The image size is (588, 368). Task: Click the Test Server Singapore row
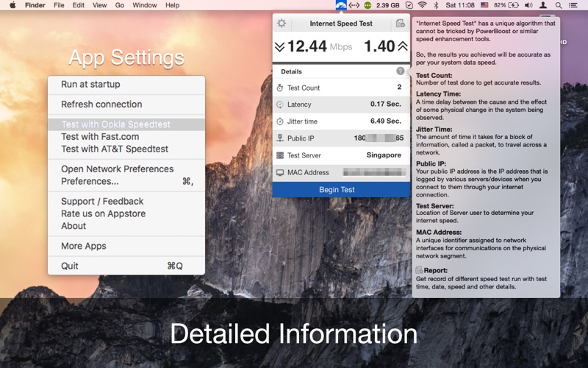pyautogui.click(x=341, y=155)
